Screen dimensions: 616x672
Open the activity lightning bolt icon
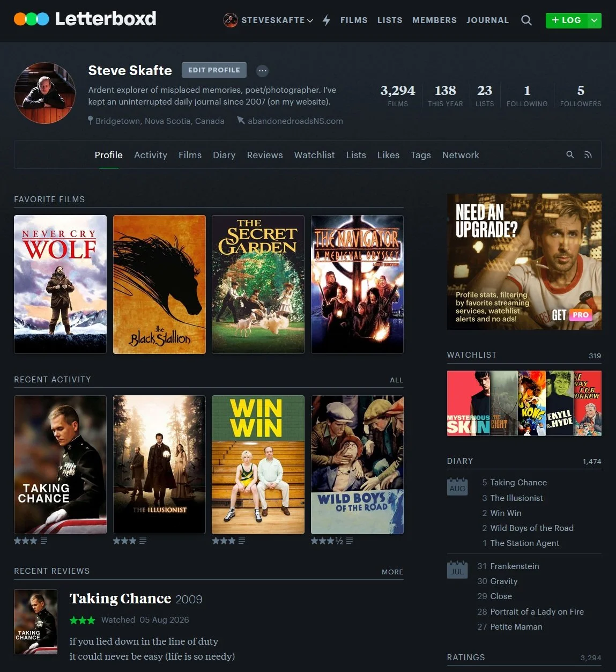326,20
